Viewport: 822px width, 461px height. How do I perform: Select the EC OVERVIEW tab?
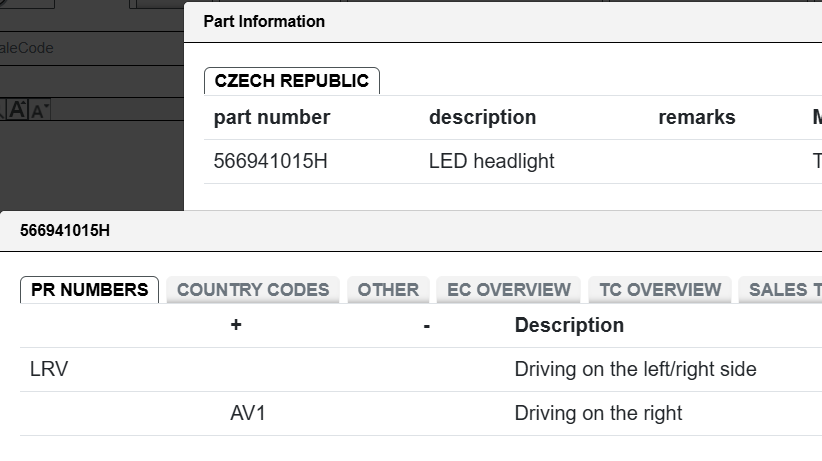click(509, 290)
